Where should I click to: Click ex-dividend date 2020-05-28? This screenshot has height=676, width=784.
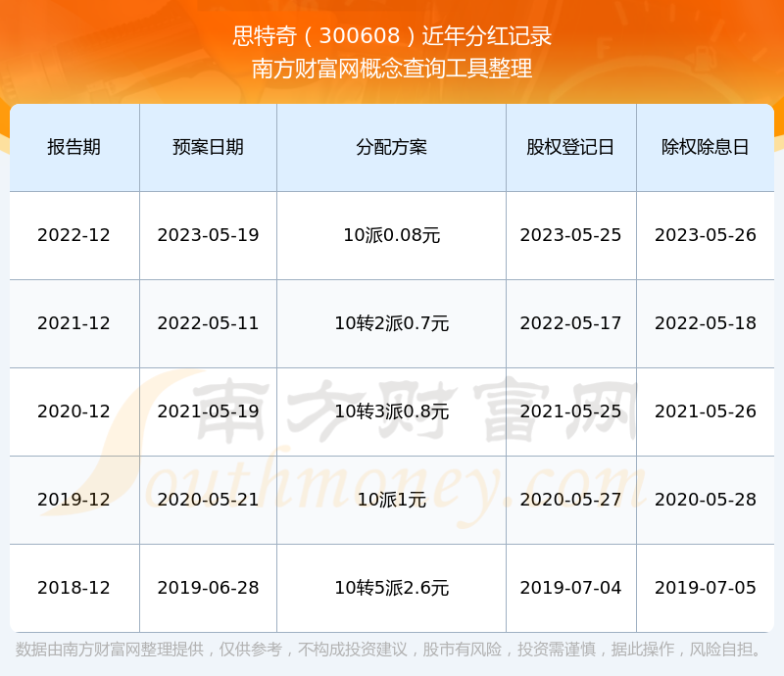(x=705, y=499)
